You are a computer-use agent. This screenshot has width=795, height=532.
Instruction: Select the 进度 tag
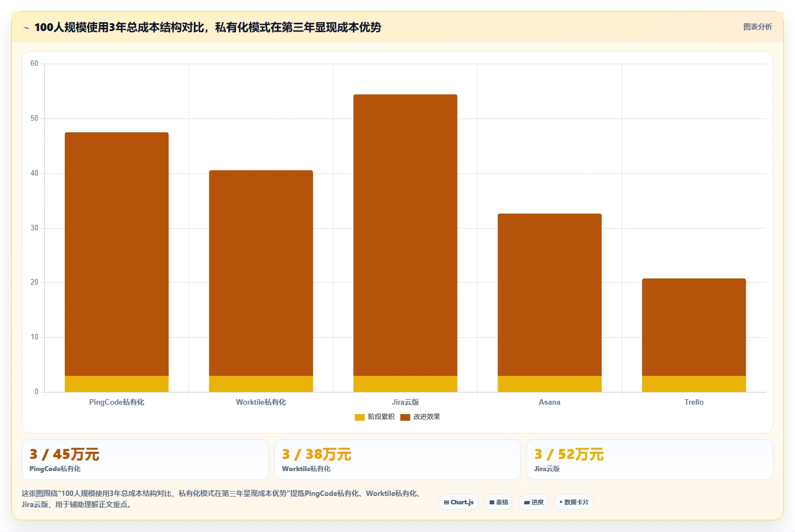coord(534,502)
